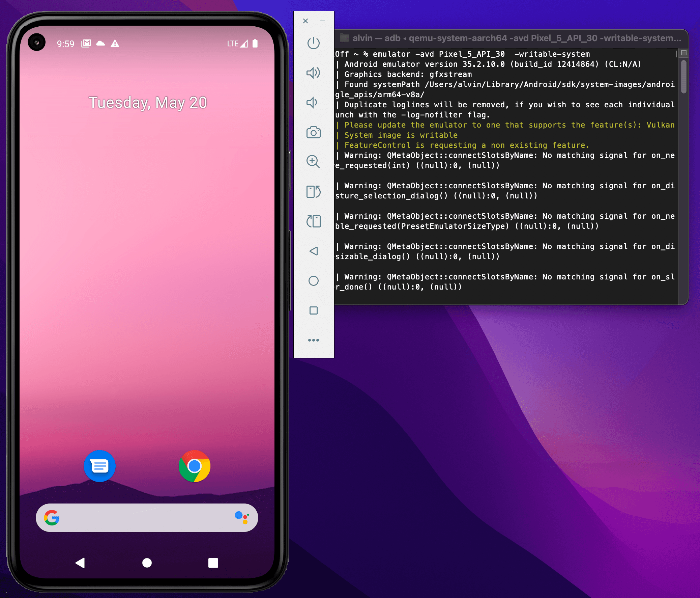Click the volume up icon
Viewport: 700px width, 598px height.
pyautogui.click(x=313, y=73)
